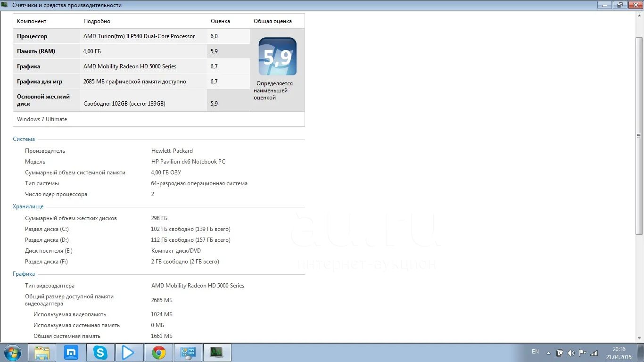Click 'HP Pavilion dv6 Notebook PC' model value

(x=188, y=162)
